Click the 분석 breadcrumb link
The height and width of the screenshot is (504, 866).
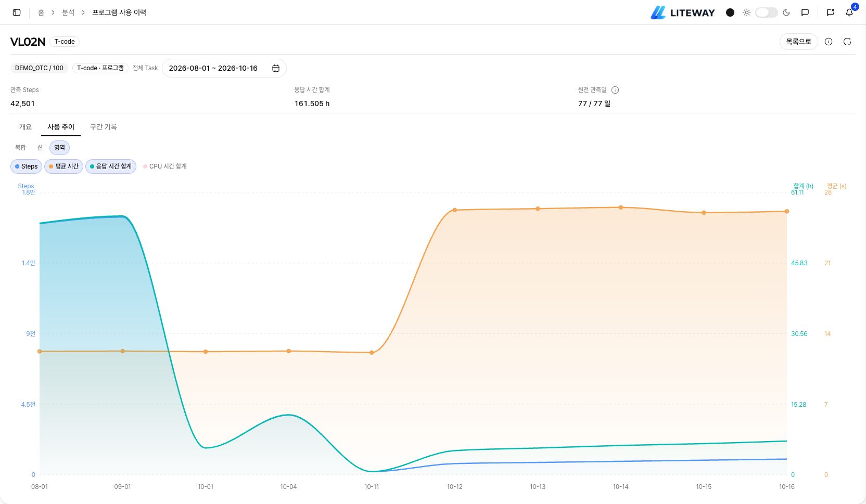(x=68, y=12)
